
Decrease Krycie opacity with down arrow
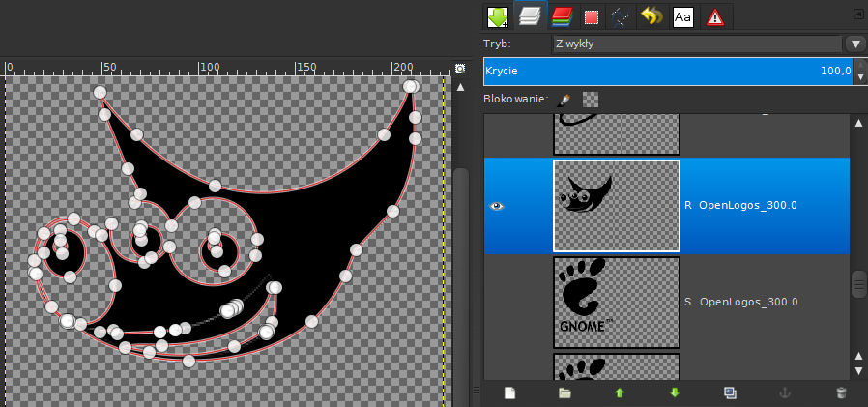[x=860, y=78]
